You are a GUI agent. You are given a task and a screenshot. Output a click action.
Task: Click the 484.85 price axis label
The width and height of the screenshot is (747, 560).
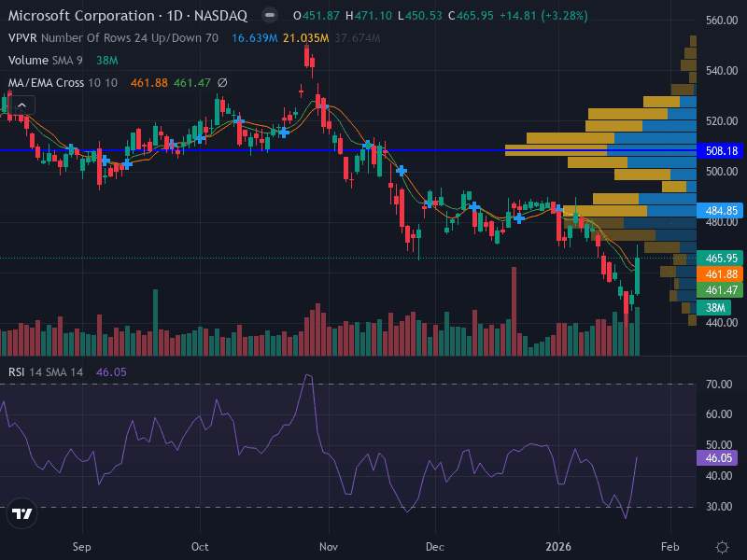(721, 211)
